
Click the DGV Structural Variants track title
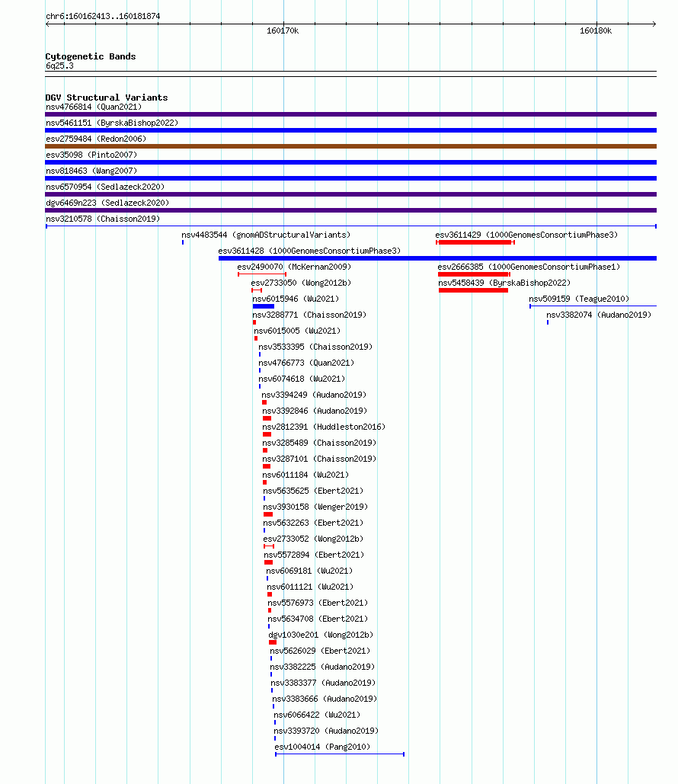click(107, 98)
